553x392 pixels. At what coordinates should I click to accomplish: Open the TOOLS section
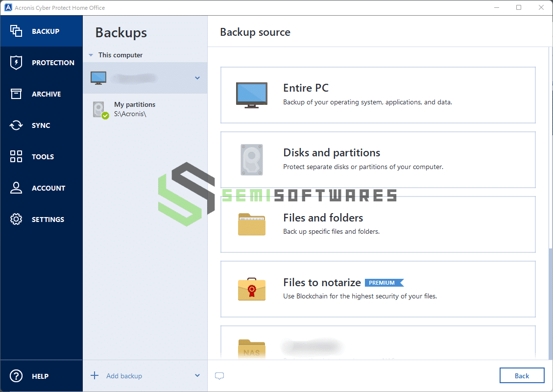tap(41, 157)
